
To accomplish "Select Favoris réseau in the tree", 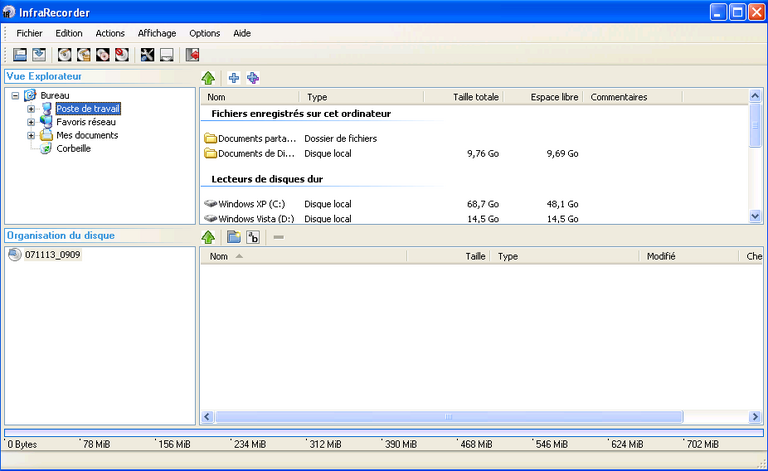I will point(86,122).
